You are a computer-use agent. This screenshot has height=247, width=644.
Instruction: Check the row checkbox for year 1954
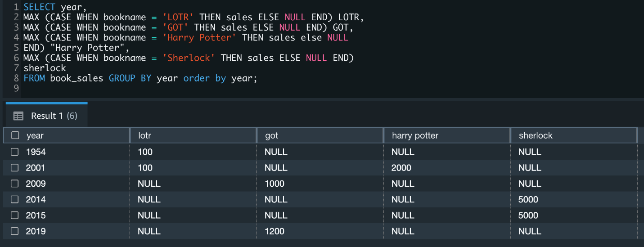pyautogui.click(x=15, y=152)
